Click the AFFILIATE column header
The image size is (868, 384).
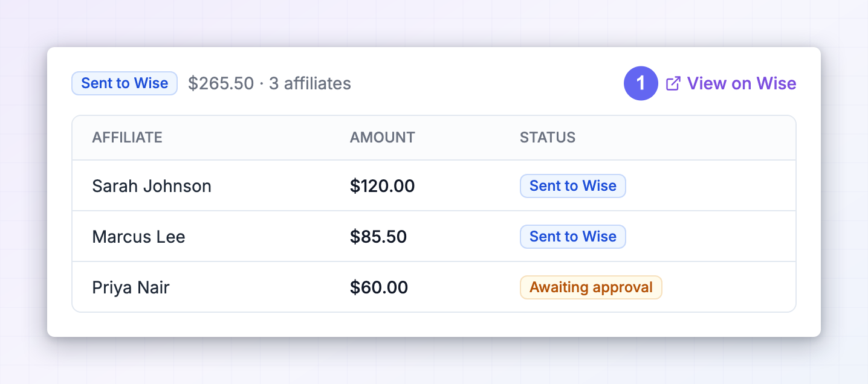(x=128, y=138)
